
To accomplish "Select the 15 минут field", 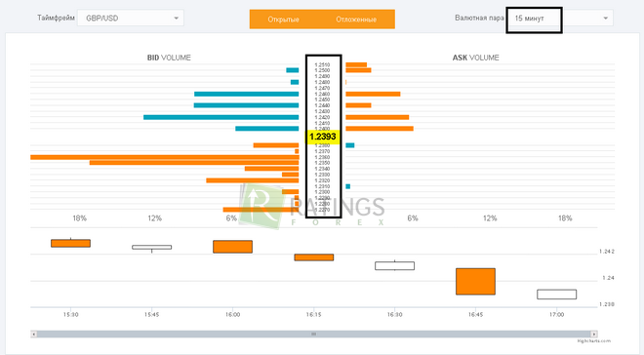I will point(560,19).
